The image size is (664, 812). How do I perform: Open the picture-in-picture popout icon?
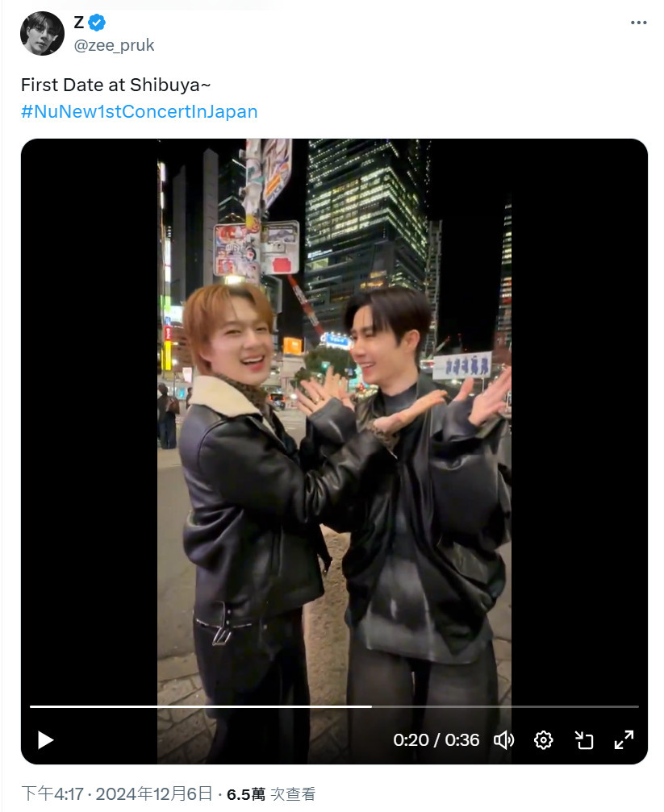(x=584, y=740)
